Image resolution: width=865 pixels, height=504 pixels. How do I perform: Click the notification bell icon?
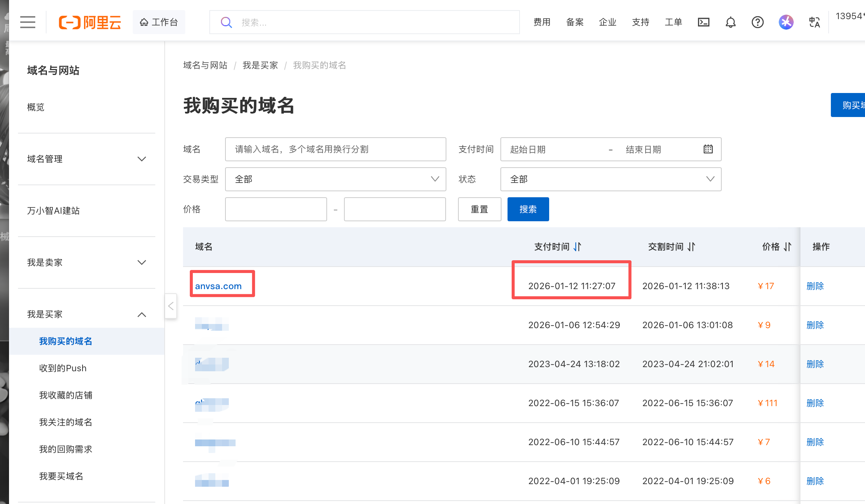730,22
